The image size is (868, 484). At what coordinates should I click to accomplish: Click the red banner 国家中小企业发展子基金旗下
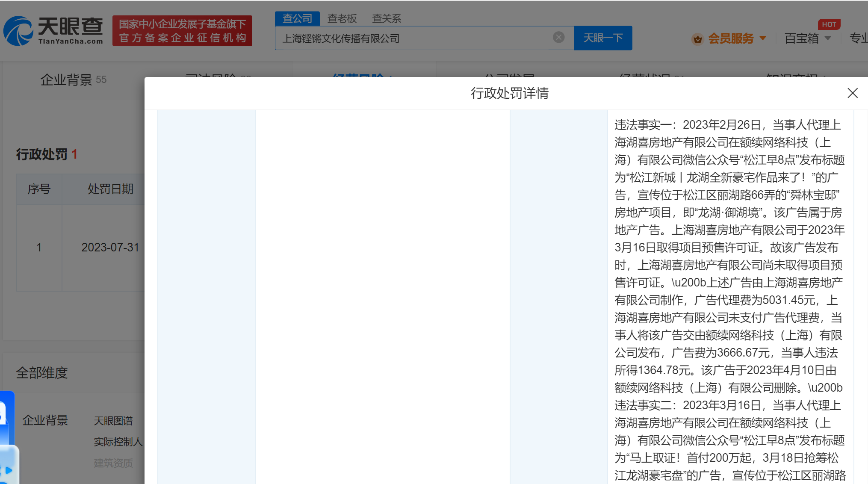tap(182, 31)
